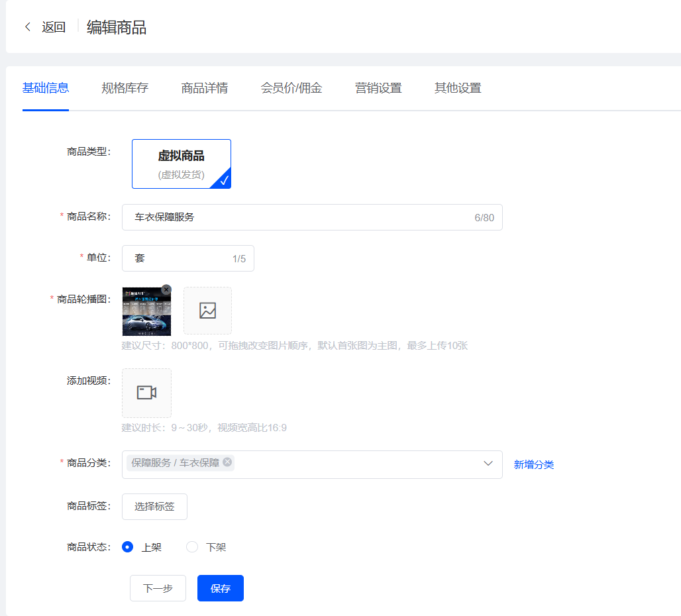681x616 pixels.
Task: Remove the 保障服务 / 车衣保障 category tag
Action: point(227,462)
